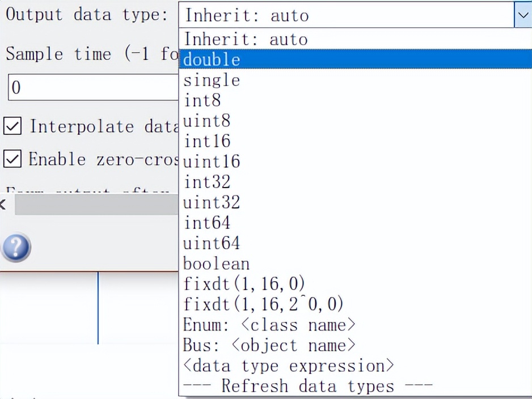Open the Output data type combo box
The width and height of the screenshot is (532, 399).
340,15
